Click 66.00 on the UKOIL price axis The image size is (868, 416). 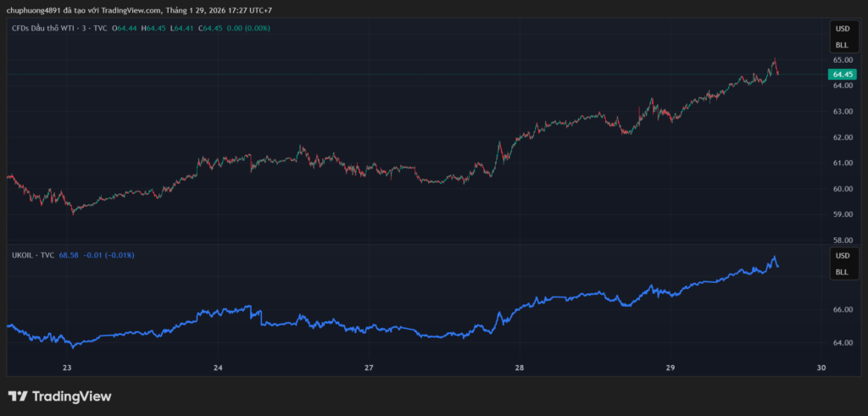842,310
